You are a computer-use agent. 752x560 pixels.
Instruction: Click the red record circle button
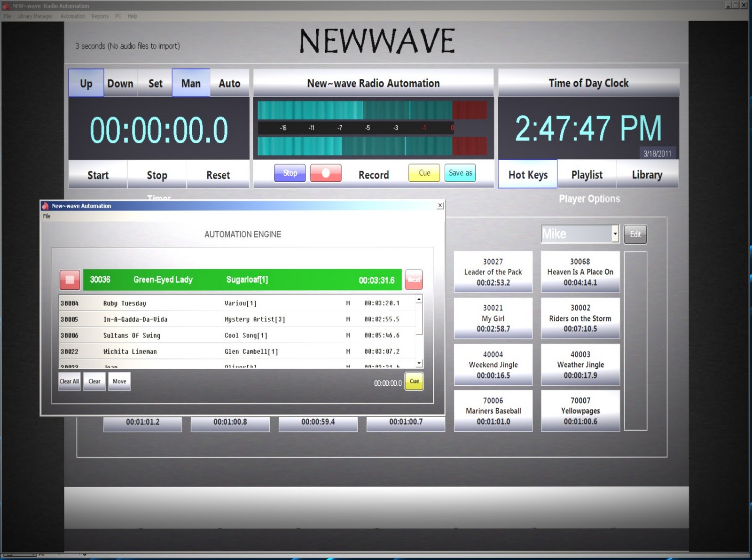[x=326, y=173]
